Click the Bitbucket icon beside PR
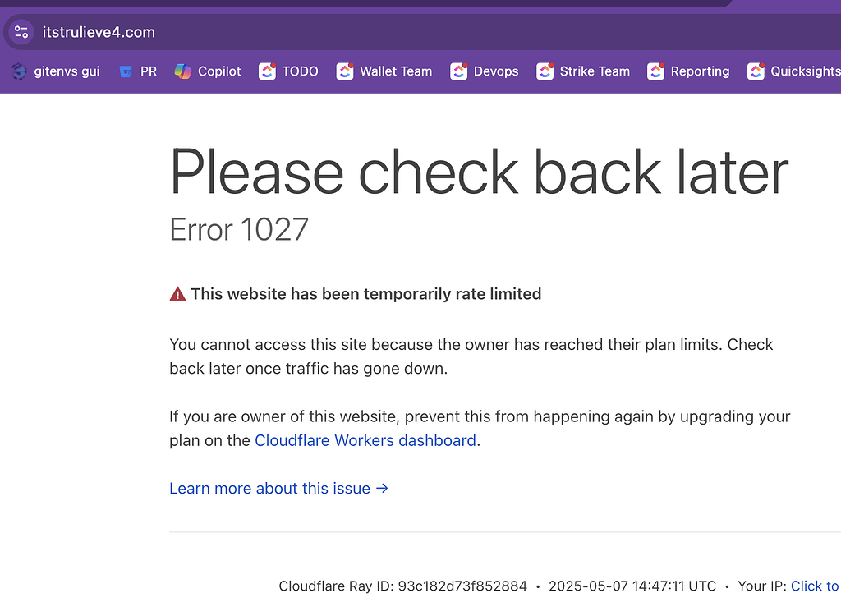This screenshot has height=616, width=841. (126, 71)
